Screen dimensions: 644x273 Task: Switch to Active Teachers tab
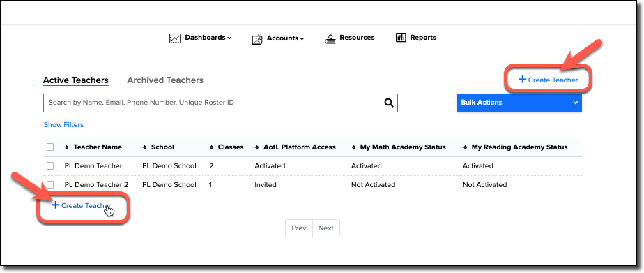tap(75, 80)
